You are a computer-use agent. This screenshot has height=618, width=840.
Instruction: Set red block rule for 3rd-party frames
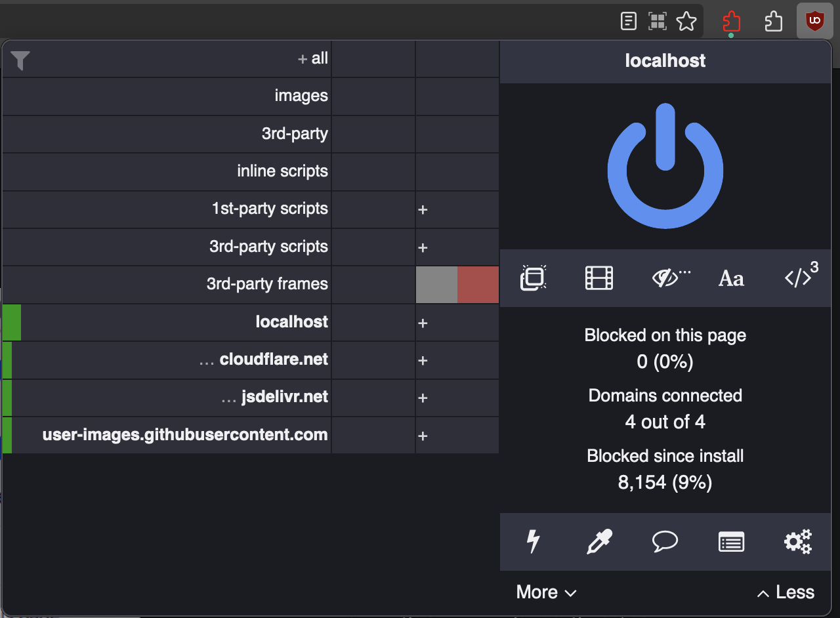coord(478,285)
